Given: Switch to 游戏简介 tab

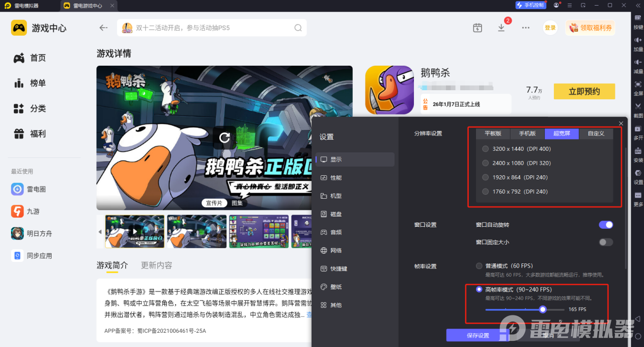Looking at the screenshot, I should click(x=113, y=265).
